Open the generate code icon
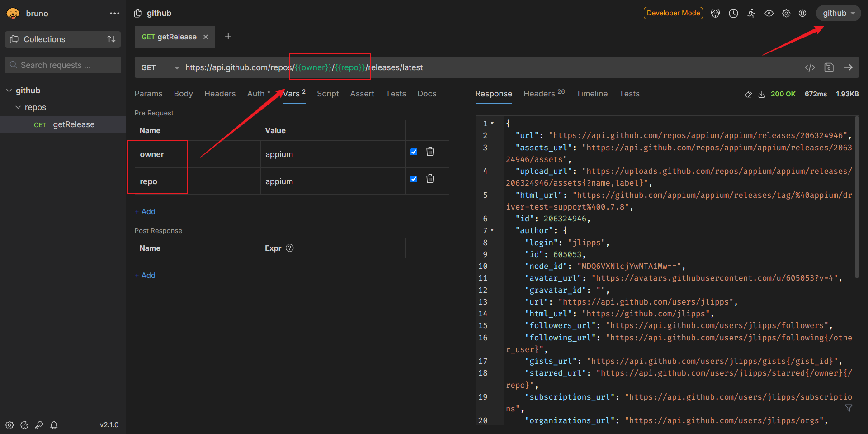The height and width of the screenshot is (434, 868). tap(810, 67)
